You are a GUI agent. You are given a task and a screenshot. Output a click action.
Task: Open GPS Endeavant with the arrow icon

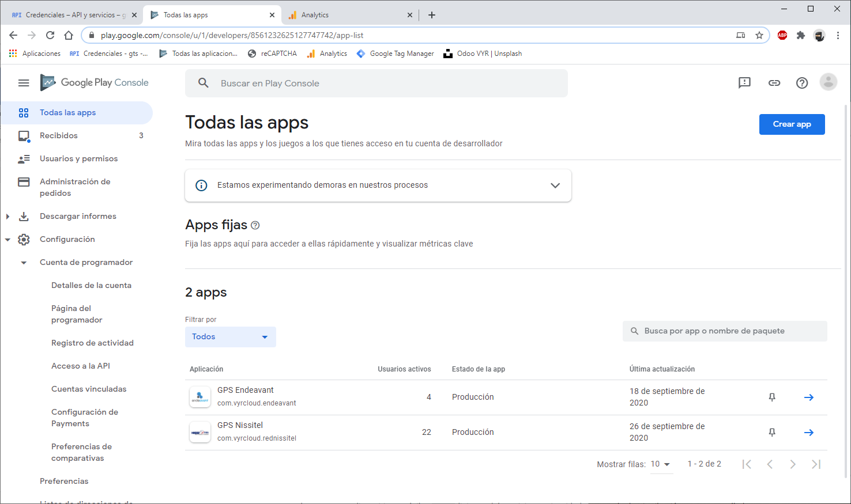808,397
